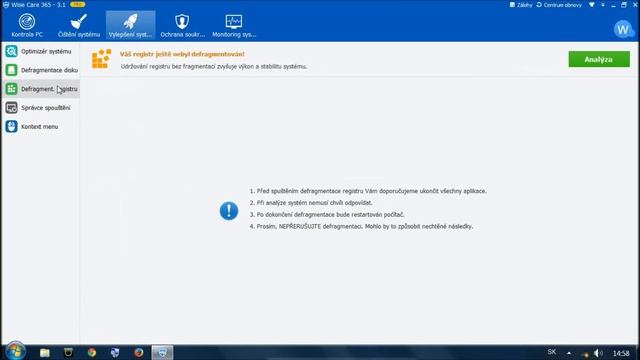Viewport: 640px width, 360px height.
Task: Open the Kontrola PC tab
Action: 27,25
